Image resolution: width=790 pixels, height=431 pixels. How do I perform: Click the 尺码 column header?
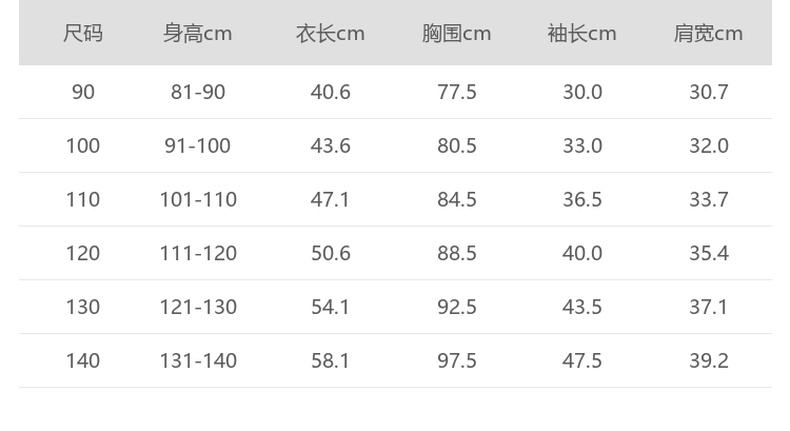pos(83,34)
